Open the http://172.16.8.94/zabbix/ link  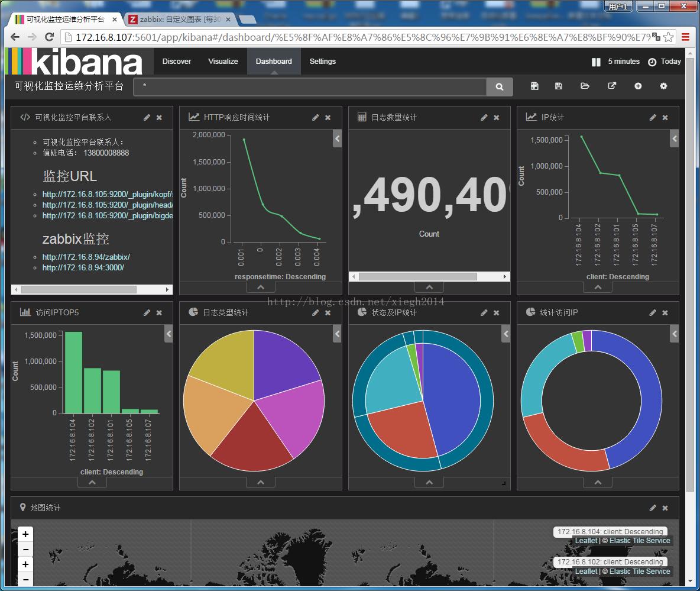[86, 257]
